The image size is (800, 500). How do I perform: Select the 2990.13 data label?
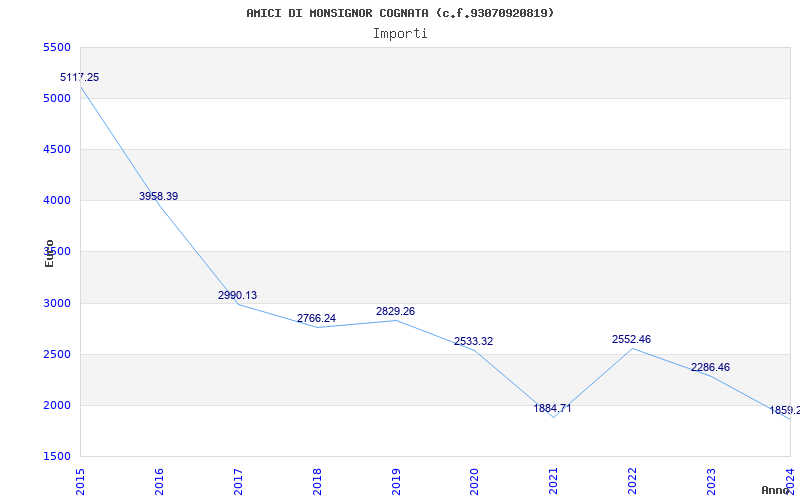[x=238, y=295]
